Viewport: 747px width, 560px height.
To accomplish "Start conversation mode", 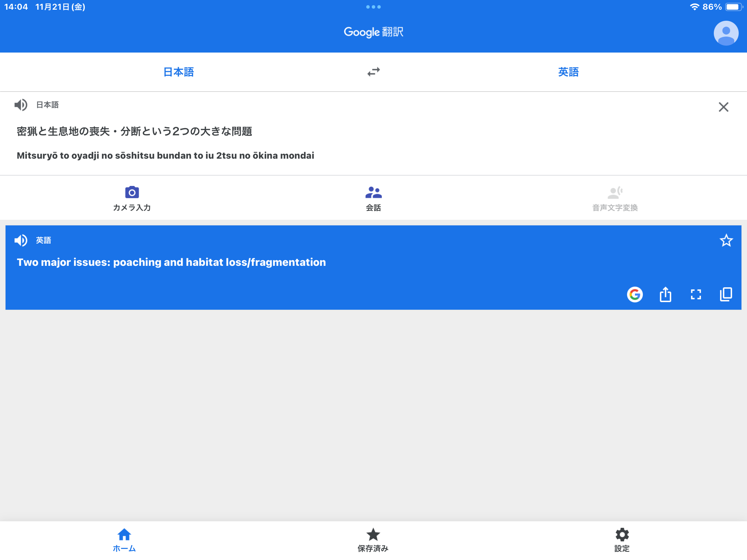I will coord(373,198).
